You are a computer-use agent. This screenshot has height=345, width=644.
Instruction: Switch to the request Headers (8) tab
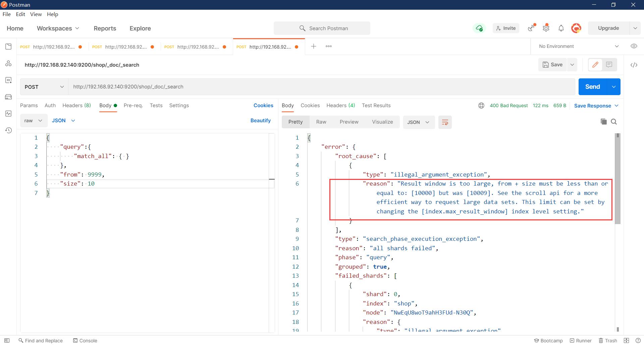click(x=76, y=106)
